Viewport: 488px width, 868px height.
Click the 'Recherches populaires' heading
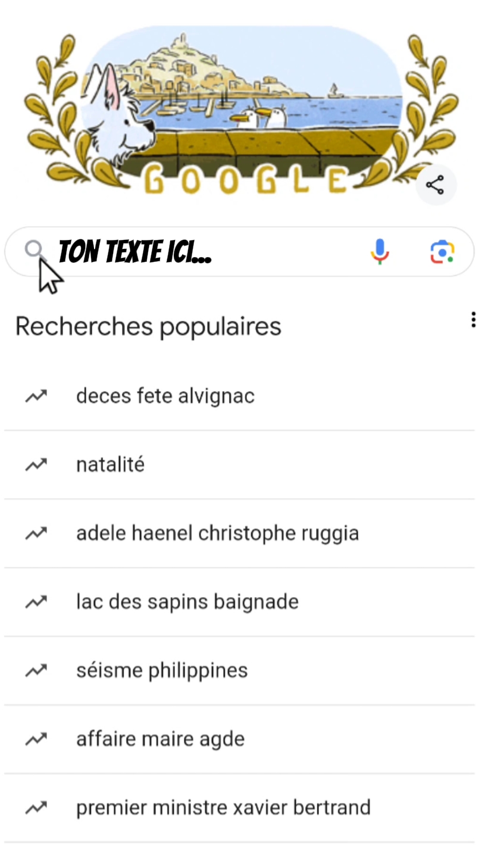click(x=148, y=326)
